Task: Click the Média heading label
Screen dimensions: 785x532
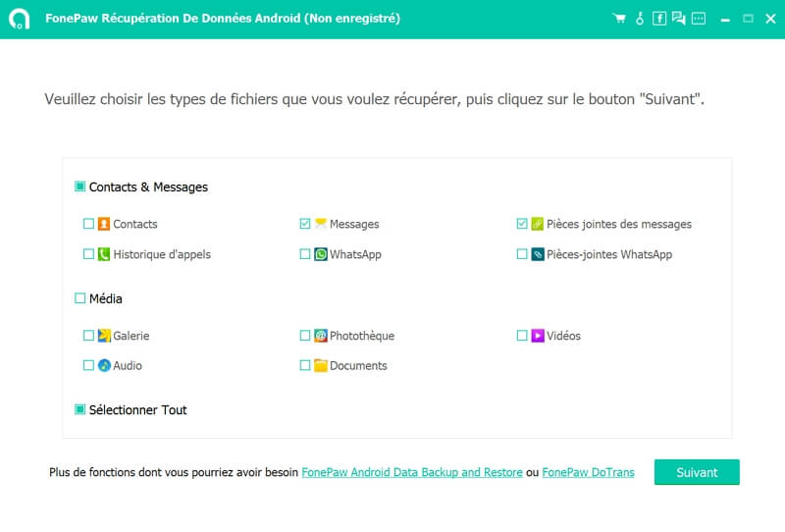Action: [x=106, y=298]
